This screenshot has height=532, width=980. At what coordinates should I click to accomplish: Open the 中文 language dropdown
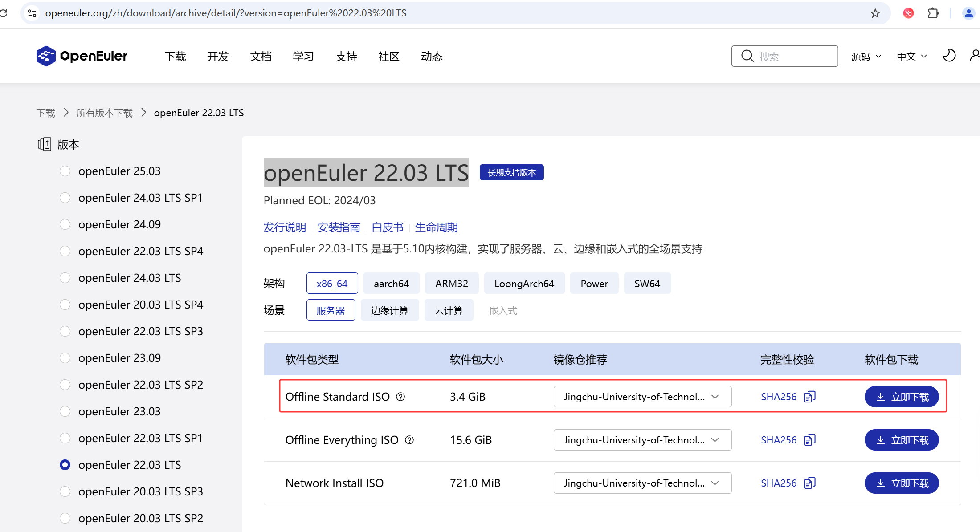click(x=911, y=57)
